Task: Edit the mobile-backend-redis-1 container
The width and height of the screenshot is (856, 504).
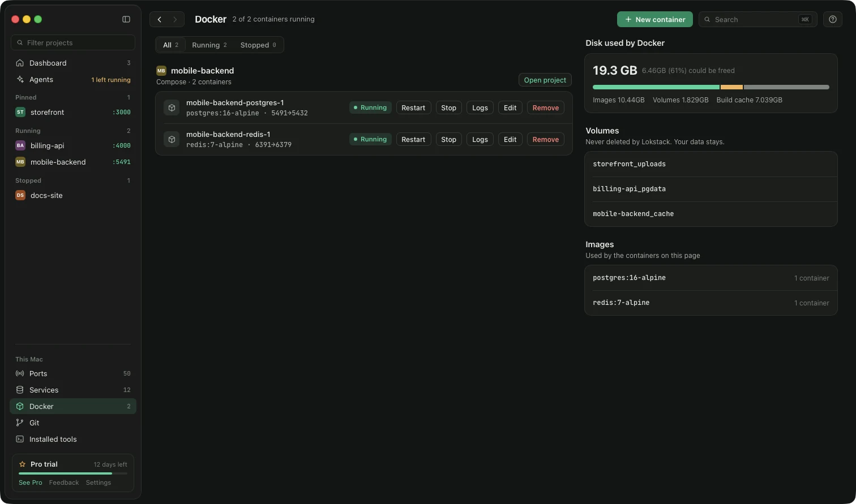Action: pyautogui.click(x=510, y=139)
